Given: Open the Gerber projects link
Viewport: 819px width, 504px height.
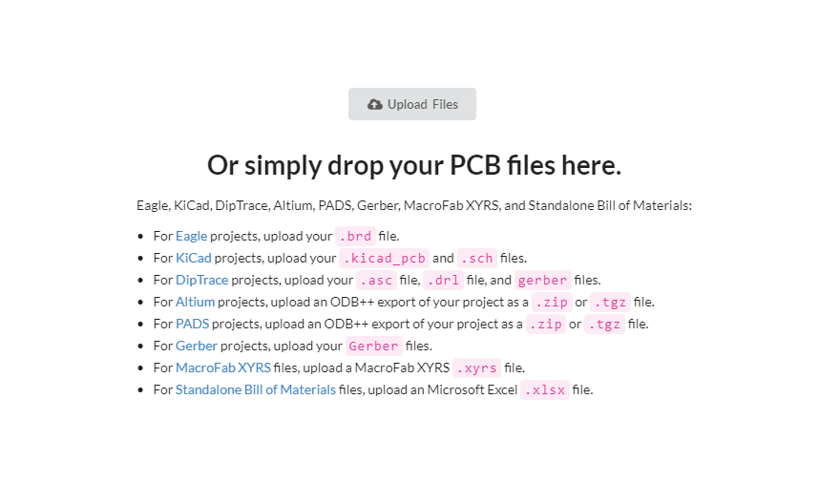Looking at the screenshot, I should [197, 346].
